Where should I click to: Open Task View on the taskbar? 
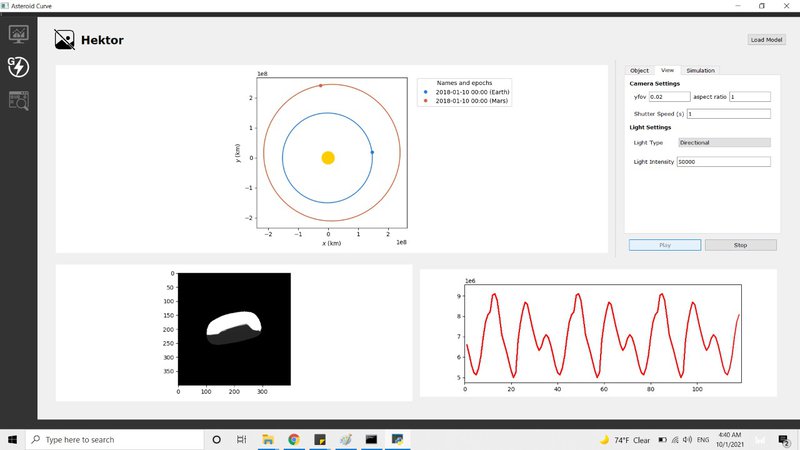point(242,439)
